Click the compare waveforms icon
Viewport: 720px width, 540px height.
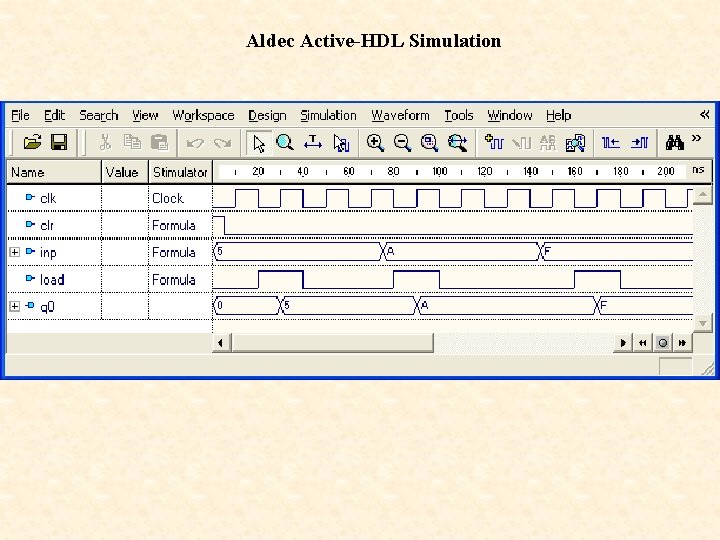tap(575, 143)
